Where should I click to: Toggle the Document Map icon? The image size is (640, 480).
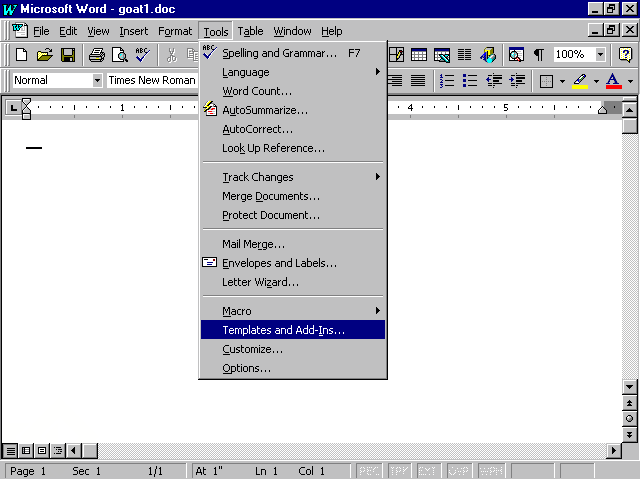tap(516, 54)
